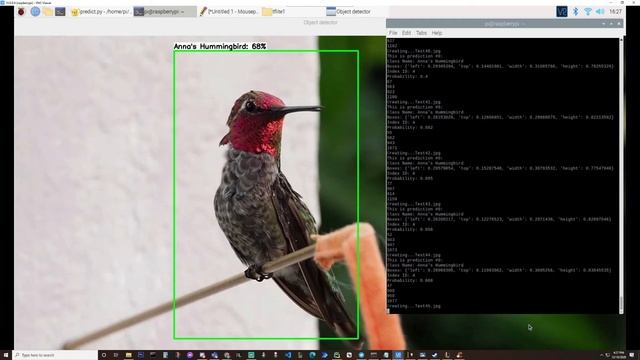Open the Wi-Fi network tray menu

[x=588, y=11]
